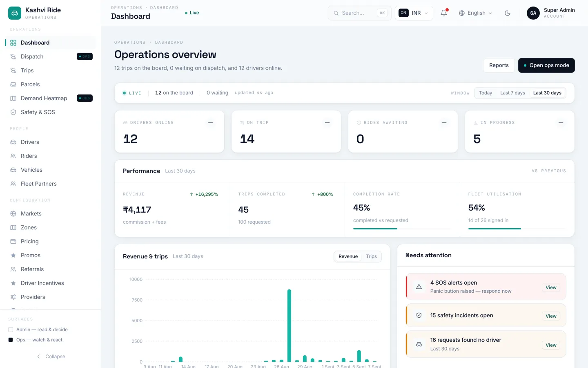Toggle dark mode moon icon
Image resolution: width=588 pixels, height=368 pixels.
point(508,13)
